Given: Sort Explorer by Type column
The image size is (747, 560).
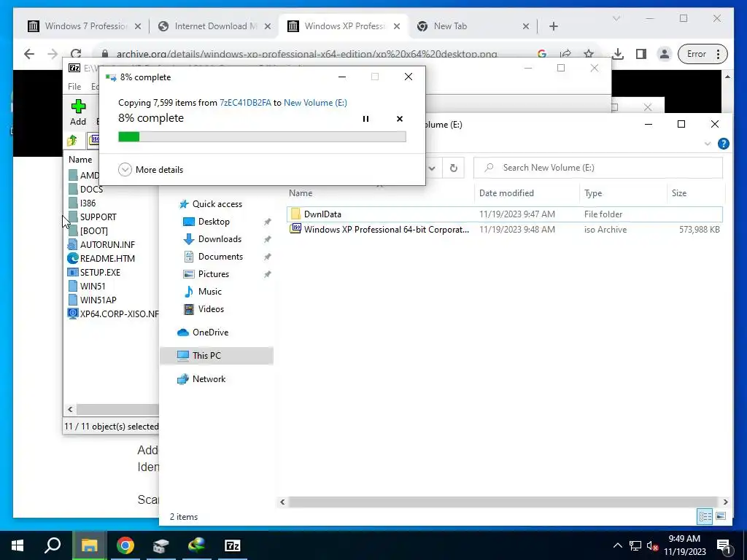Looking at the screenshot, I should (x=593, y=192).
